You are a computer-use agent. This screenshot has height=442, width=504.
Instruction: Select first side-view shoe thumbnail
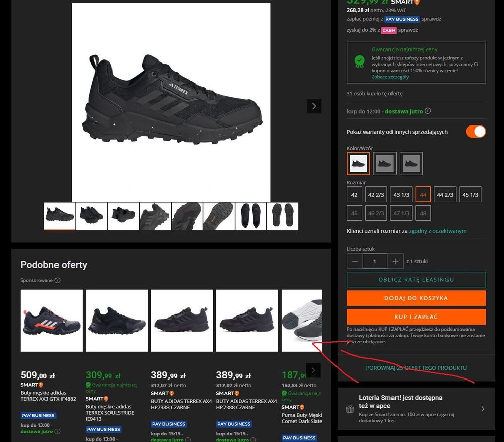(60, 216)
